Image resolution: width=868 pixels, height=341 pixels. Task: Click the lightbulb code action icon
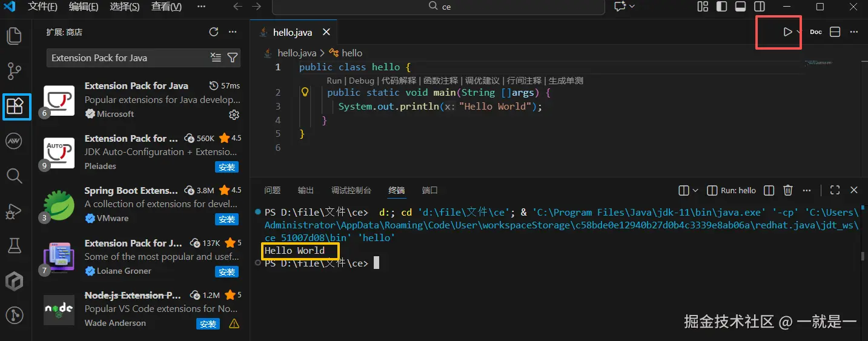[305, 93]
